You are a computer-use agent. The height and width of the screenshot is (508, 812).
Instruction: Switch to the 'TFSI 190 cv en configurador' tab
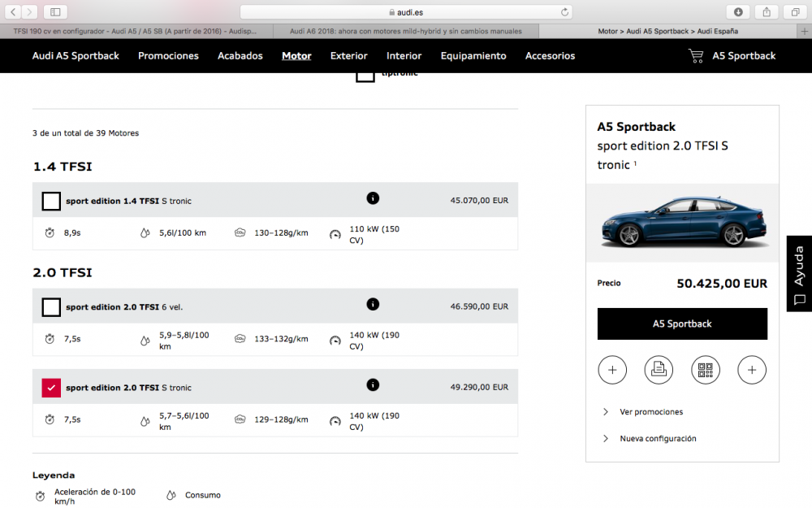(x=136, y=31)
